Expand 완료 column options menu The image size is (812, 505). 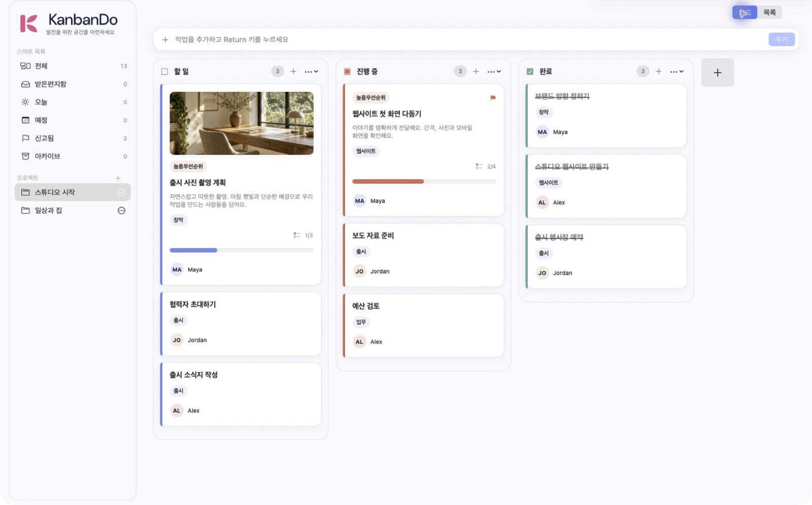coord(677,72)
